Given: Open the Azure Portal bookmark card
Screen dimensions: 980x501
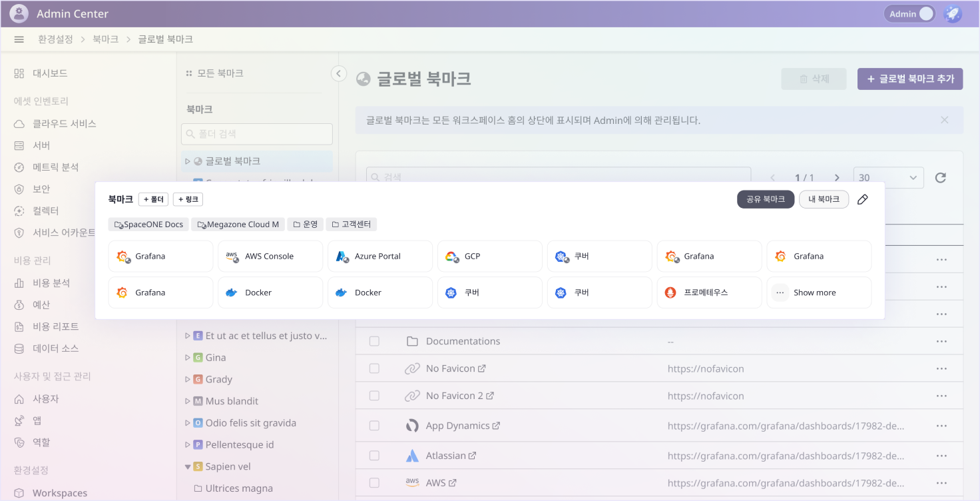Looking at the screenshot, I should point(378,256).
